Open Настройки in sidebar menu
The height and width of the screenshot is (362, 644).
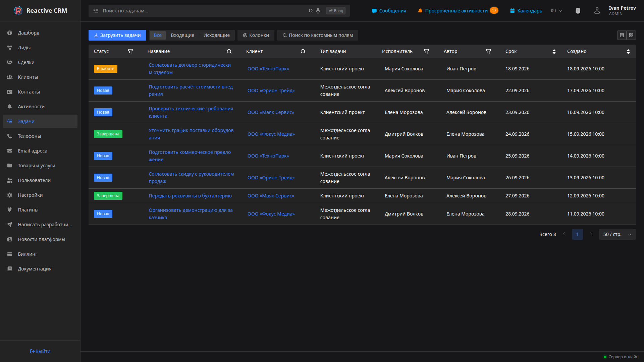click(40, 195)
